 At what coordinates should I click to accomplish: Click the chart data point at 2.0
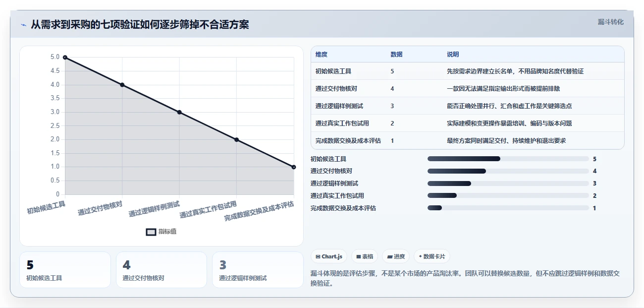[236, 140]
